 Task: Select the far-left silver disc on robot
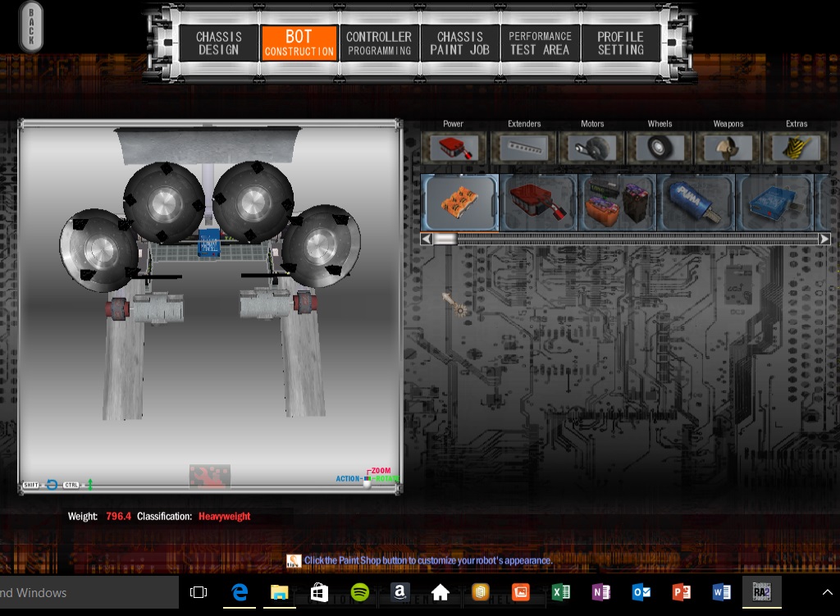tap(98, 250)
